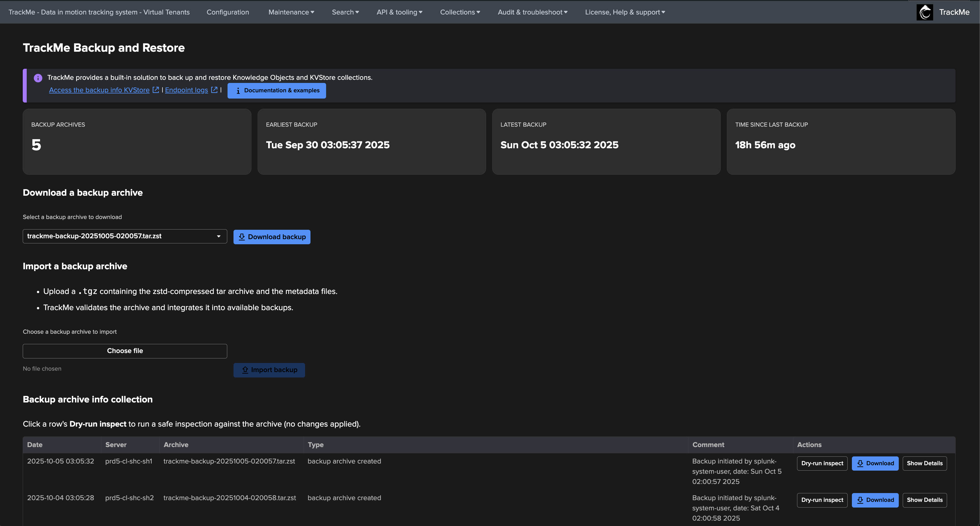Viewport: 980px width, 526px height.
Task: Expand the Maintenance menu
Action: tap(291, 12)
